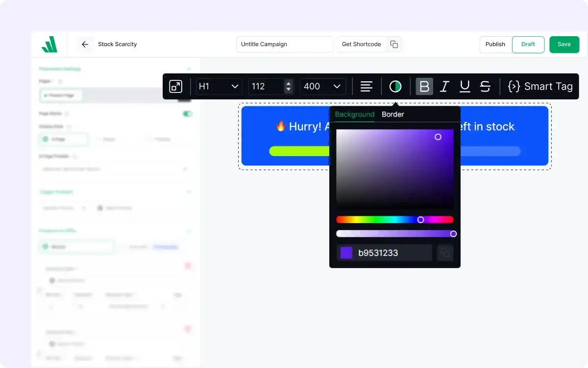Toggle bold formatting in the toolbar
Screen dimensions: 588x368
424,86
